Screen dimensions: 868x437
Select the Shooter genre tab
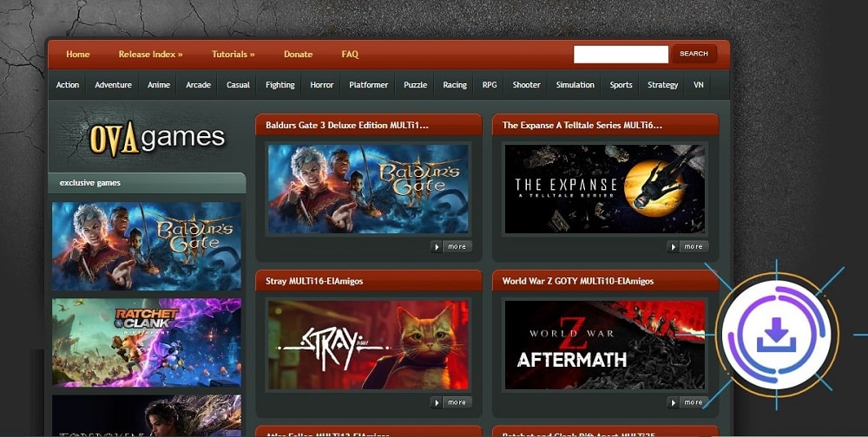(527, 85)
